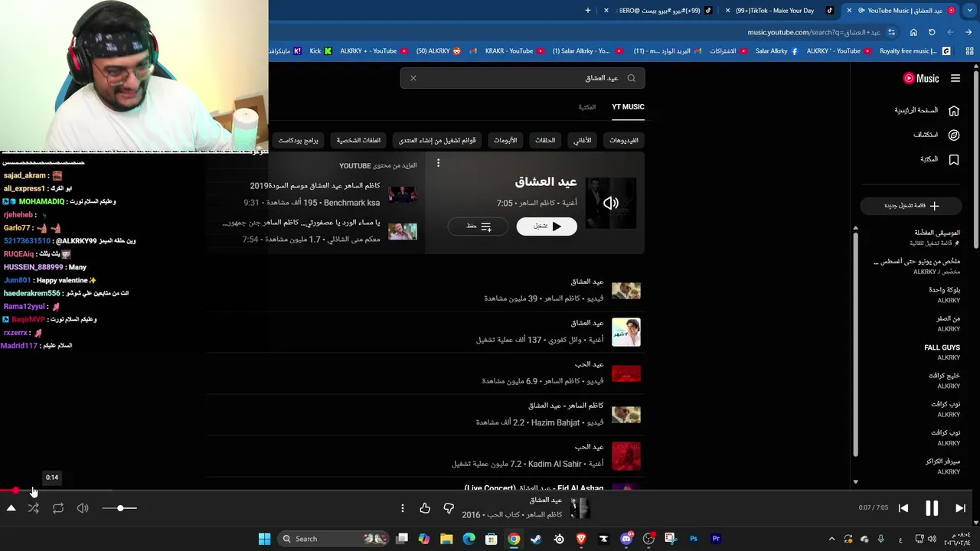980x551 pixels.
Task: Filter results by الأغاني chip
Action: (x=583, y=140)
